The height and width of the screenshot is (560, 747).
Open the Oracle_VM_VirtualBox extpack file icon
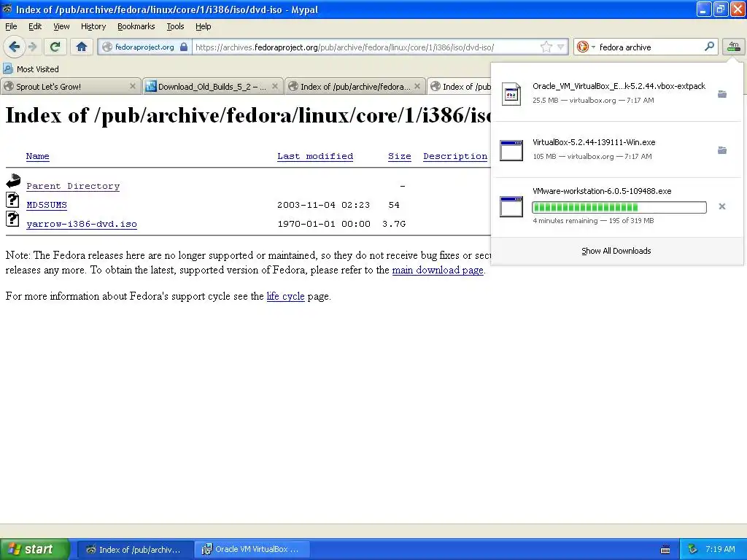tap(511, 94)
